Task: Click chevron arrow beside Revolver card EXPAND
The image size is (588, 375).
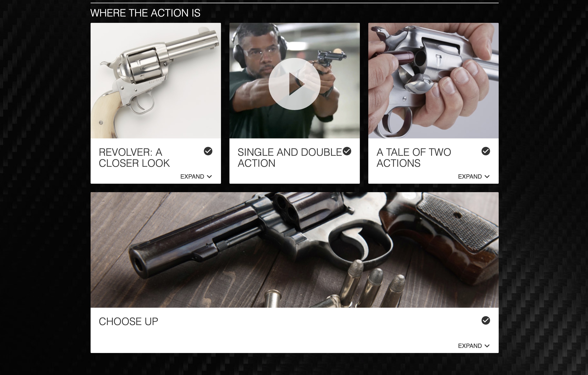Action: tap(209, 176)
